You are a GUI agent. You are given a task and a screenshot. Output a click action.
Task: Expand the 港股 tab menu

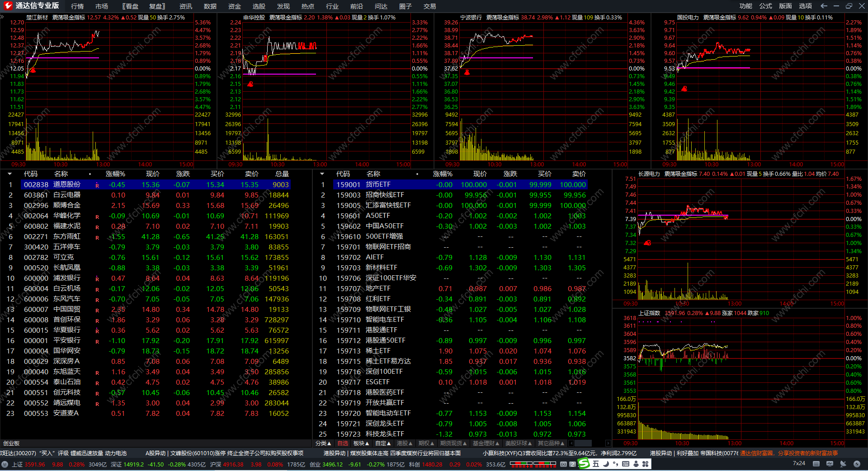(x=405, y=443)
